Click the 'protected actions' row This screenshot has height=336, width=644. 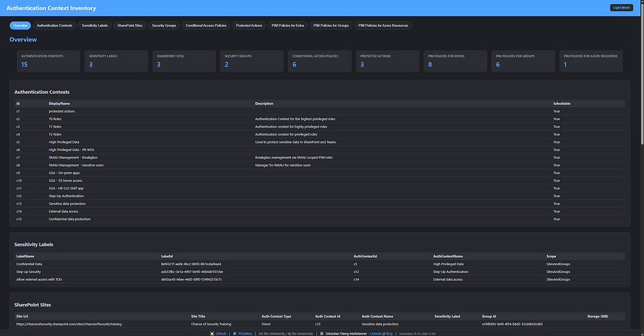coord(319,111)
